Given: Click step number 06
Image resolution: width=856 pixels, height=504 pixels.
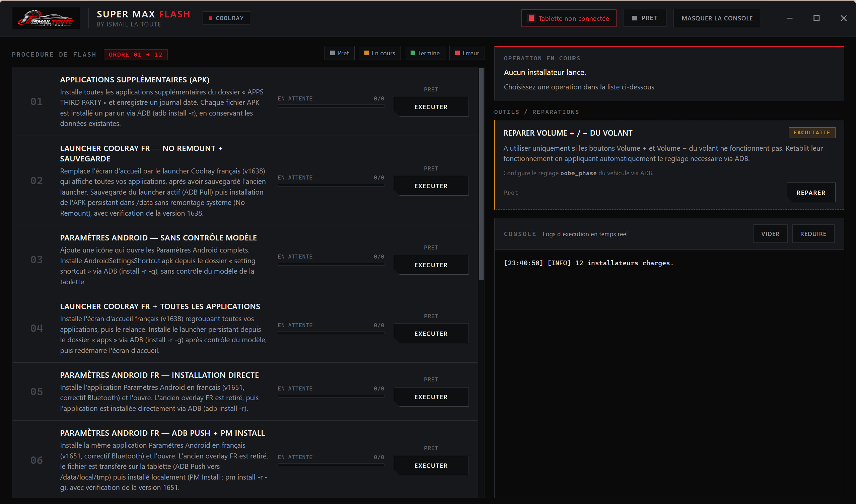Looking at the screenshot, I should (37, 460).
